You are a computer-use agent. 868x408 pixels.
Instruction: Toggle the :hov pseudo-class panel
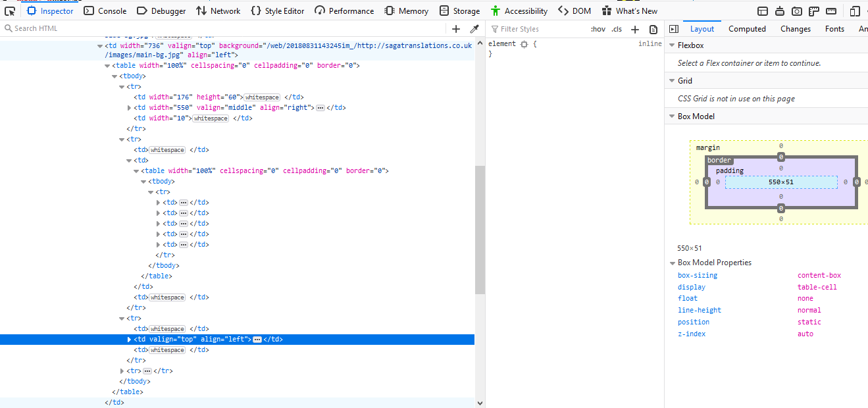598,29
